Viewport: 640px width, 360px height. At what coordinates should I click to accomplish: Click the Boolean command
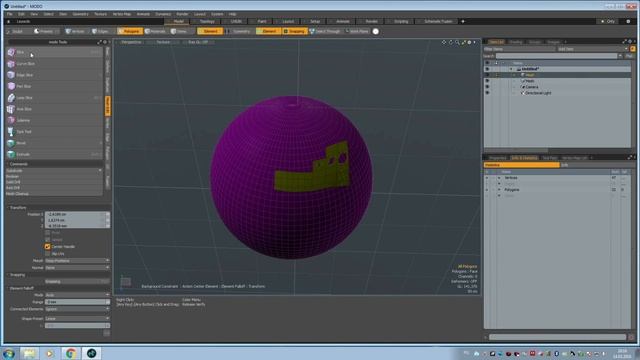pos(54,176)
